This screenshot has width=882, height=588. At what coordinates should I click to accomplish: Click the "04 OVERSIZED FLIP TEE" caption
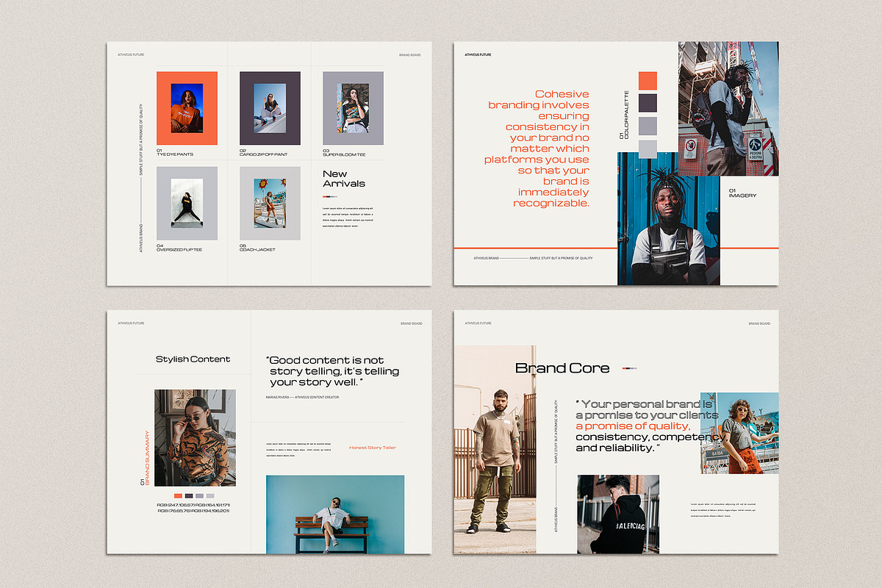[x=179, y=248]
